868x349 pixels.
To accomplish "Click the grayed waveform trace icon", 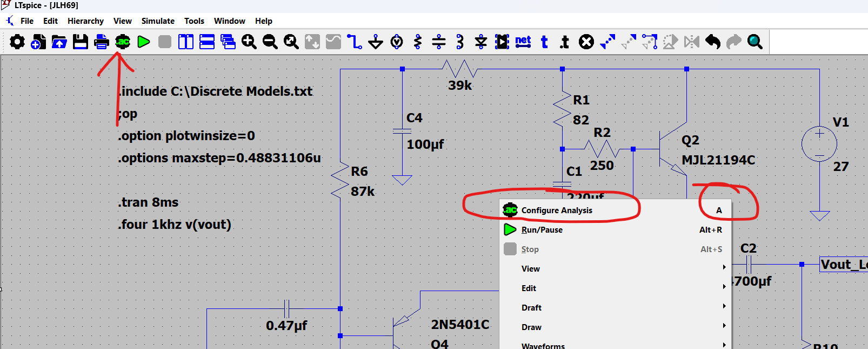I will tap(333, 42).
